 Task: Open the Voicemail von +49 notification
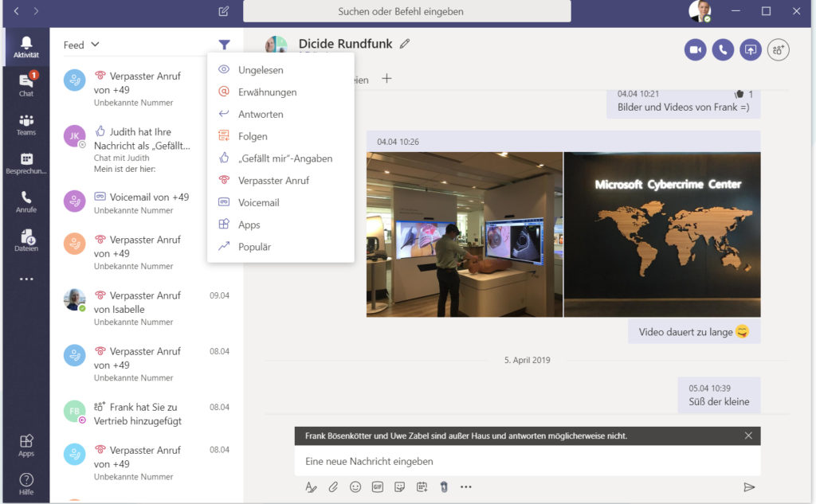(x=147, y=203)
